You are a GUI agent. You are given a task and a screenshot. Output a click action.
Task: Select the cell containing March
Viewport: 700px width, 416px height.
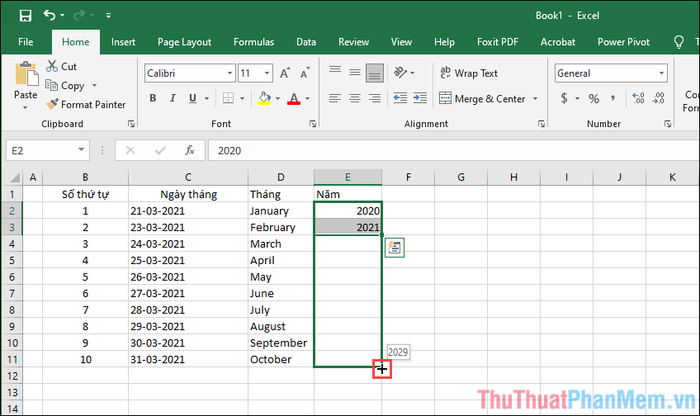click(x=281, y=243)
